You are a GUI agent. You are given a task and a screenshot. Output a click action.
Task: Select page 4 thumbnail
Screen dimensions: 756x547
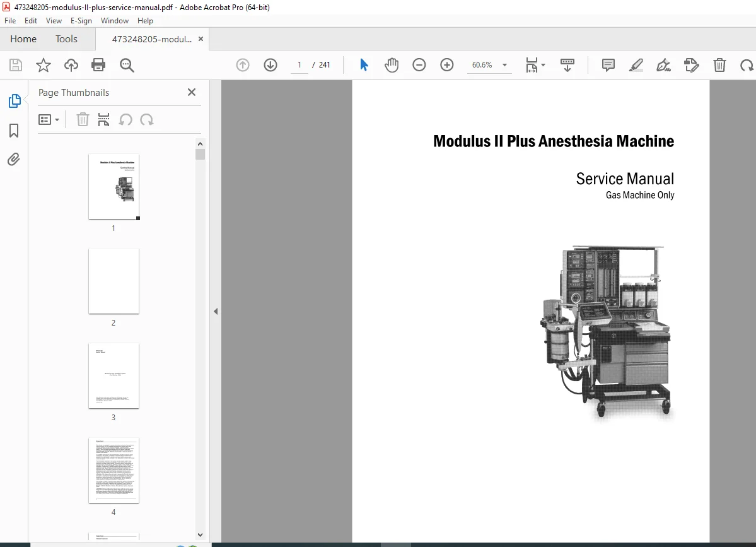click(113, 470)
